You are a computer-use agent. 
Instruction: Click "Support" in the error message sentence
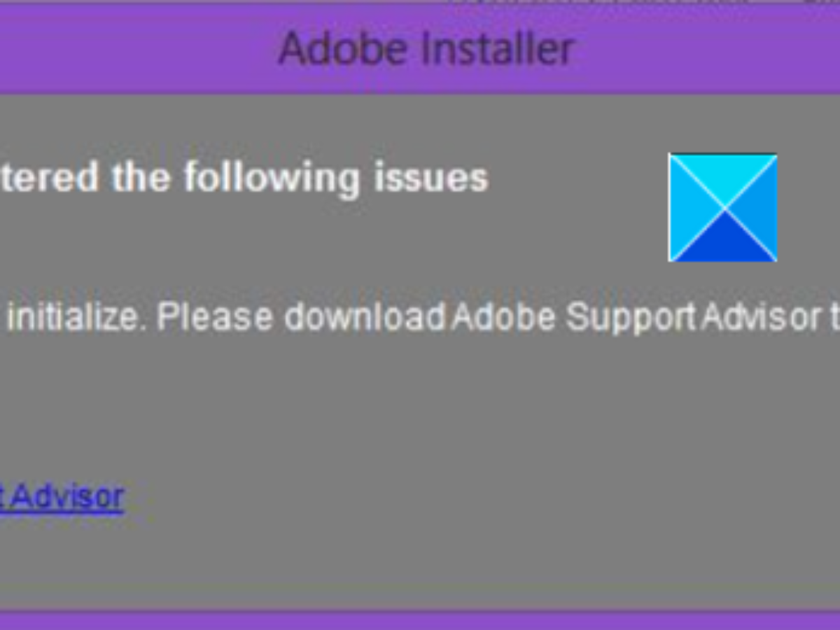click(x=631, y=317)
